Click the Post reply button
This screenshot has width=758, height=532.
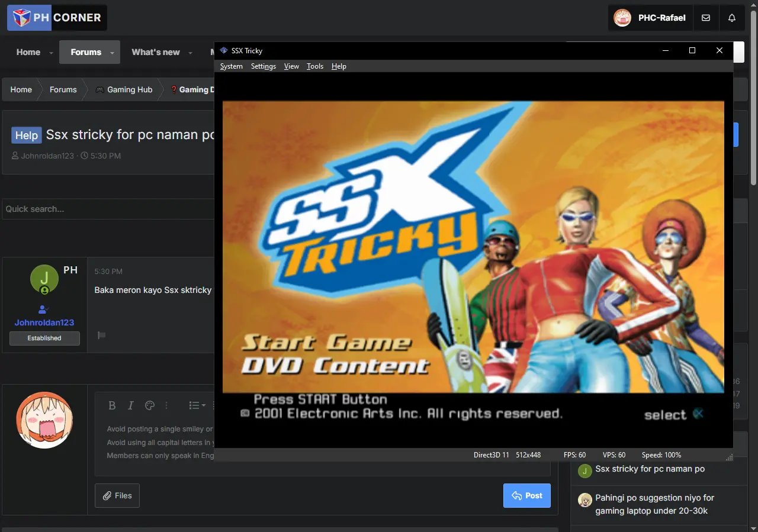pyautogui.click(x=527, y=495)
